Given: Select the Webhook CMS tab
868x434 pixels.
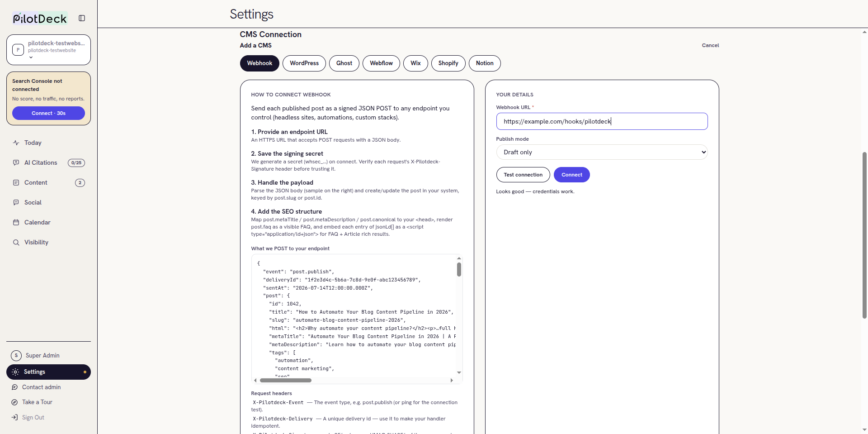Looking at the screenshot, I should (259, 63).
